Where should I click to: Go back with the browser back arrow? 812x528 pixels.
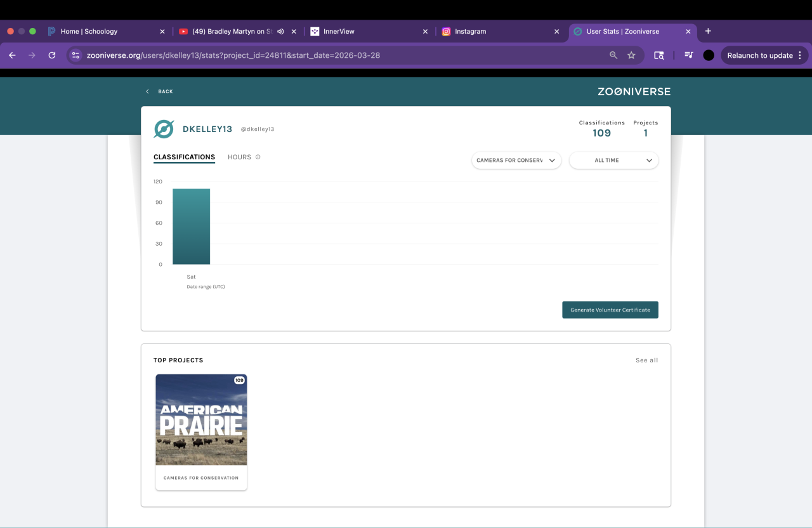(x=12, y=55)
